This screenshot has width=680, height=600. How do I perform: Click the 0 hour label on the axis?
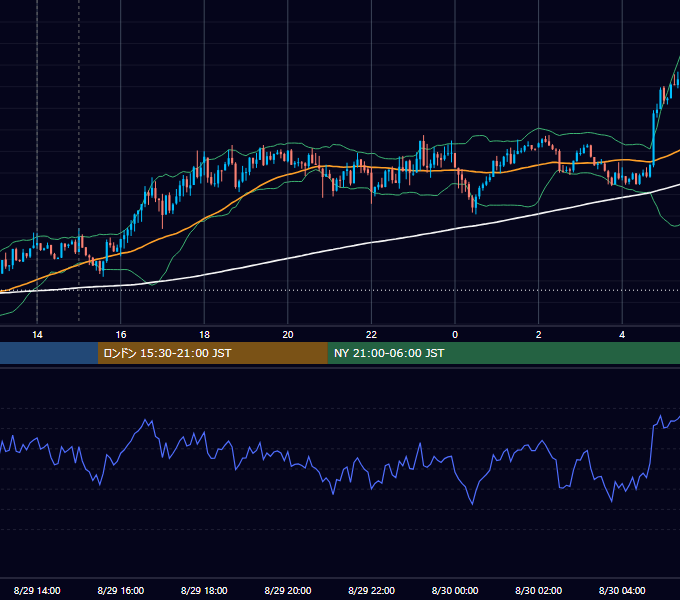[455, 335]
